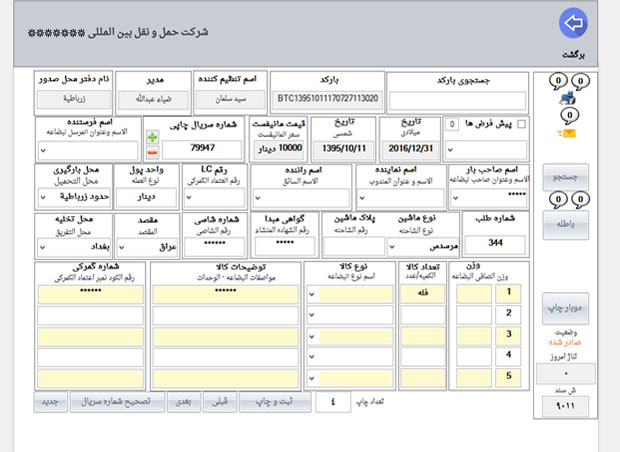620x452 pixels.
Task: Click the اسم تنظیم کننده field سید سلمان
Action: point(231,100)
